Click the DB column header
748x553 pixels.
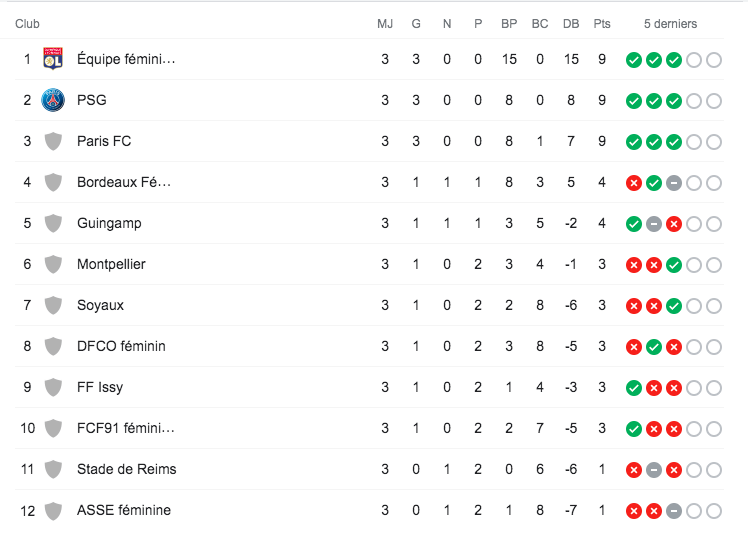[x=570, y=23]
